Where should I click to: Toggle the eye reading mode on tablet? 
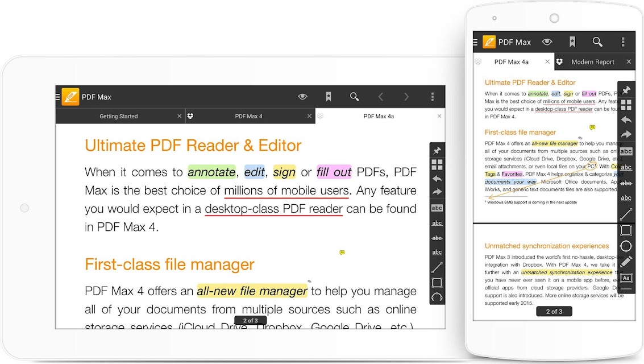(x=303, y=97)
